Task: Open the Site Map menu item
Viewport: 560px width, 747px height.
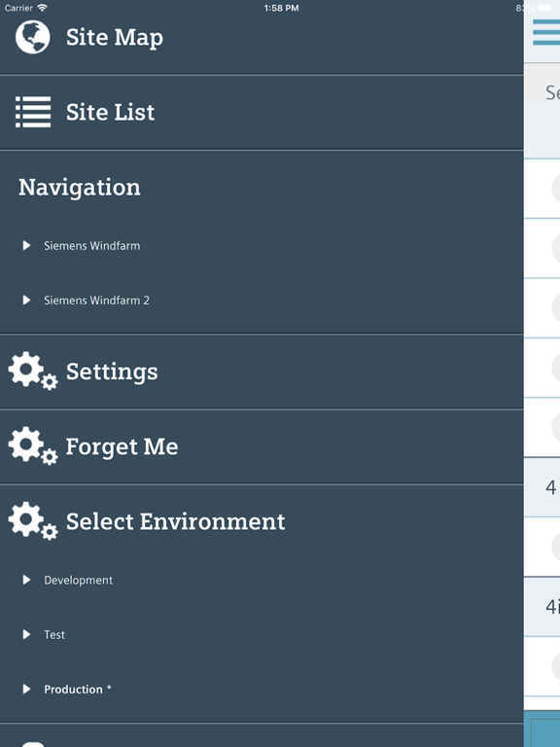Action: (262, 38)
